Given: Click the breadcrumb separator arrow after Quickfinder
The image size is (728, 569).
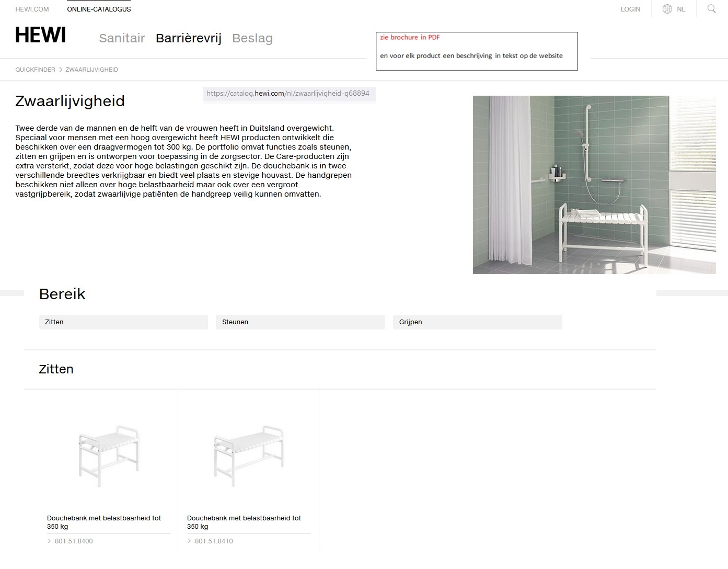Looking at the screenshot, I should pos(60,70).
